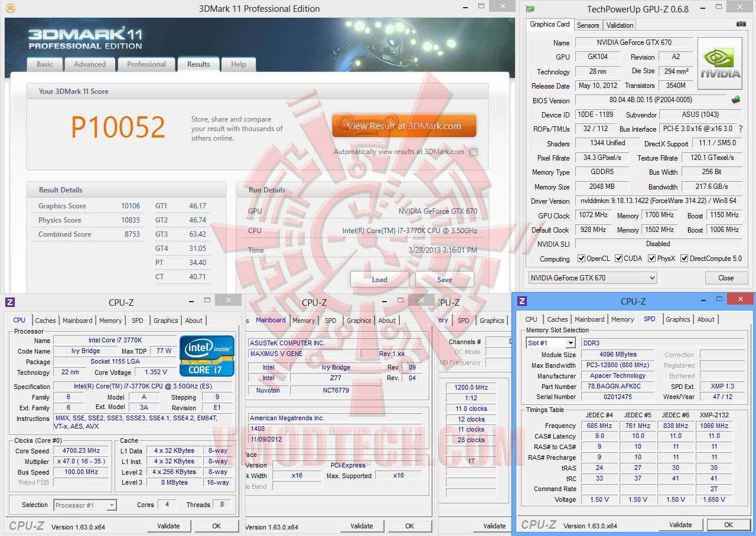
Task: Open the Validation tab in GPU-Z
Action: coord(620,25)
